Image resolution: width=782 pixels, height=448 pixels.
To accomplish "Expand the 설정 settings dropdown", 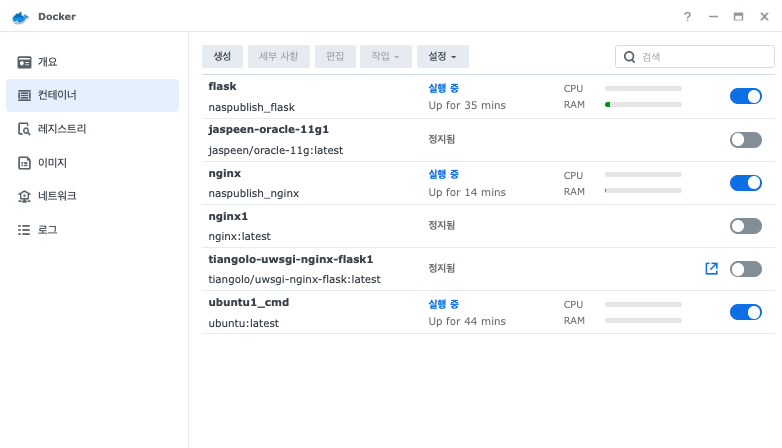I will [442, 56].
